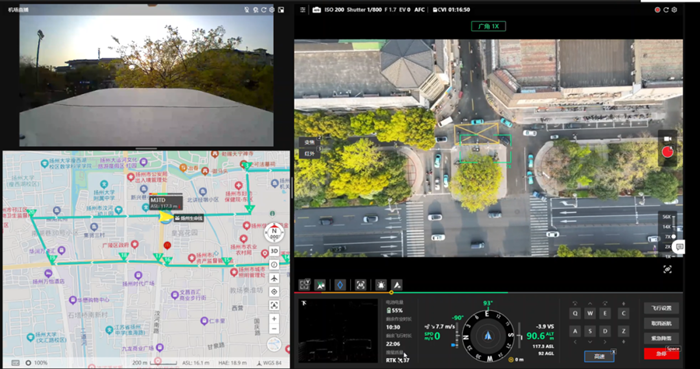Viewport: 700px width, 369px height.
Task: Zoom out the map with minus button
Action: click(x=274, y=329)
